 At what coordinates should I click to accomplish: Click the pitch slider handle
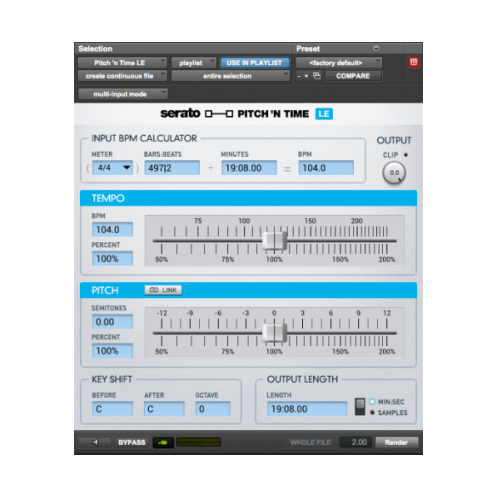pos(274,333)
